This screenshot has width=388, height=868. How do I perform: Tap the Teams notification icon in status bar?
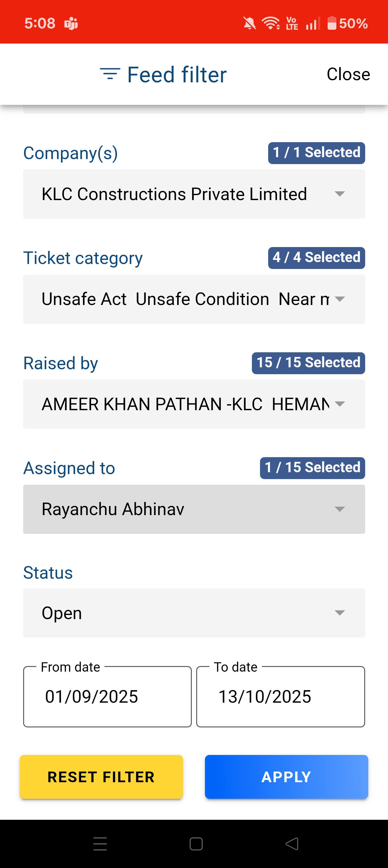point(71,23)
